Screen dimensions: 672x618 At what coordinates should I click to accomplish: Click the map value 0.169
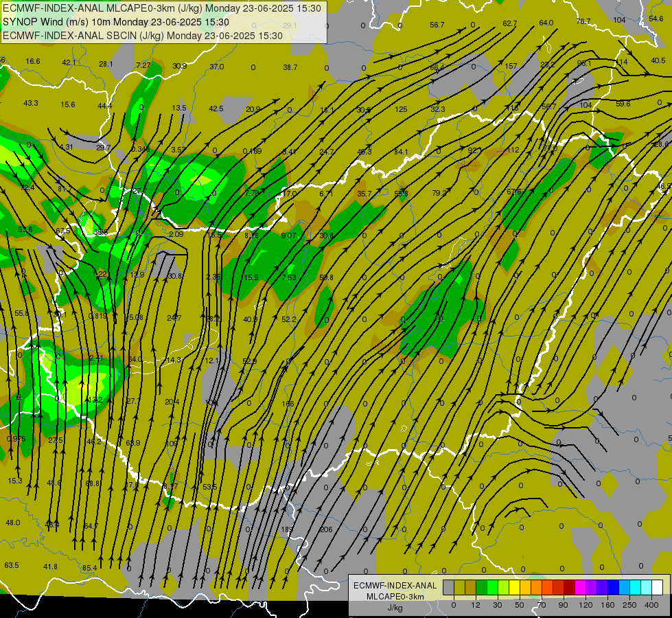pos(252,151)
